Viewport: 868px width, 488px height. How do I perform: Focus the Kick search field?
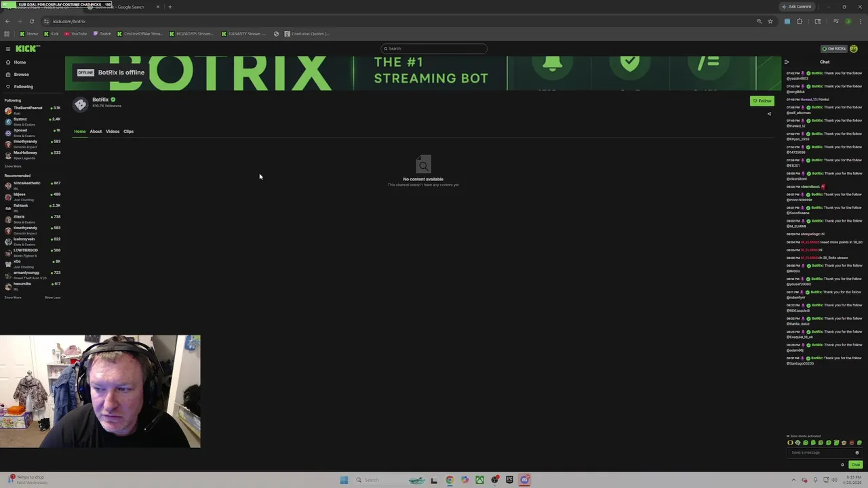(433, 49)
